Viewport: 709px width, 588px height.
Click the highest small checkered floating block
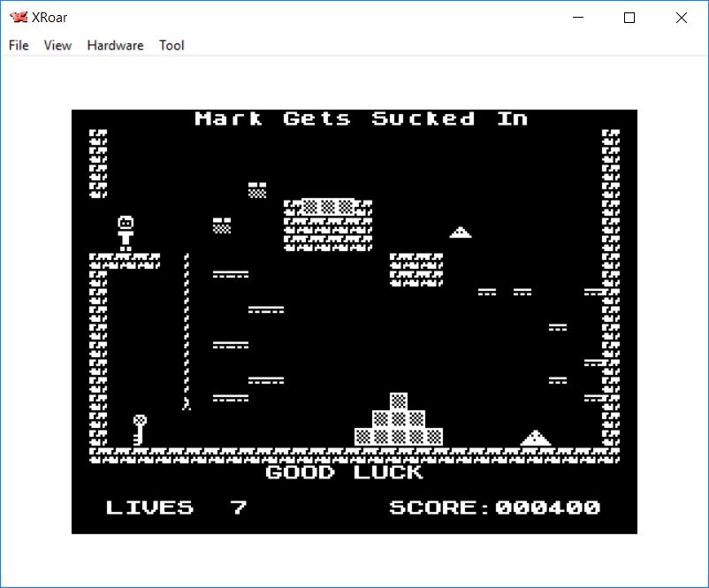(x=257, y=189)
